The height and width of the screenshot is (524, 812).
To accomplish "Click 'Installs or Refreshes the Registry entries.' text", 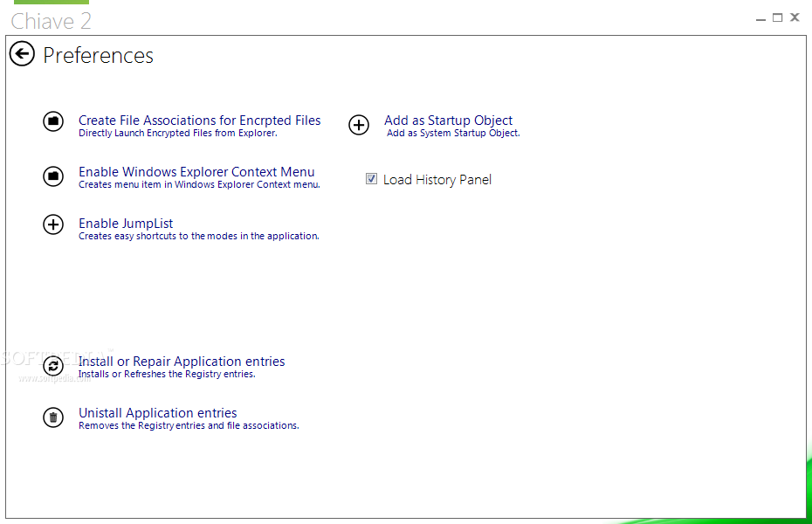I will (x=167, y=374).
